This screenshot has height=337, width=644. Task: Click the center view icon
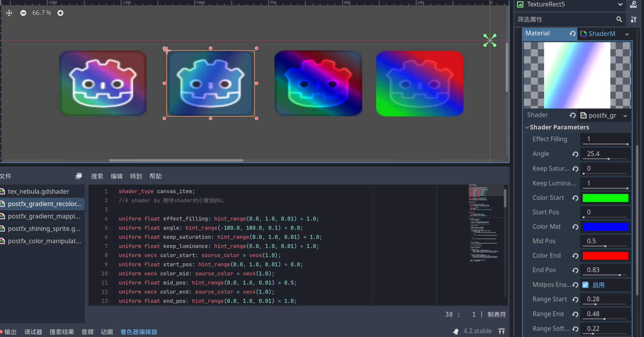pyautogui.click(x=9, y=13)
